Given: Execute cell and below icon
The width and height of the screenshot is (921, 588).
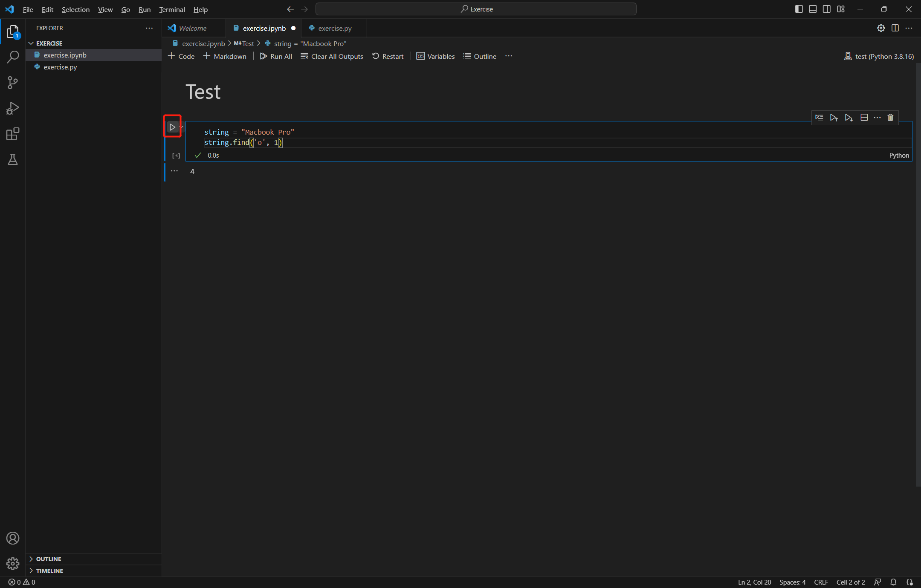Looking at the screenshot, I should click(849, 118).
